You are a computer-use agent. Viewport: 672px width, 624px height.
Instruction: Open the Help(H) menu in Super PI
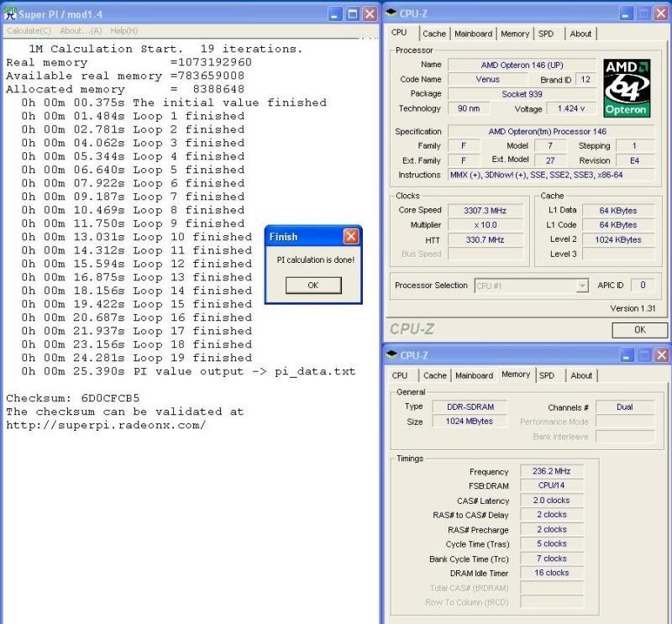[123, 30]
